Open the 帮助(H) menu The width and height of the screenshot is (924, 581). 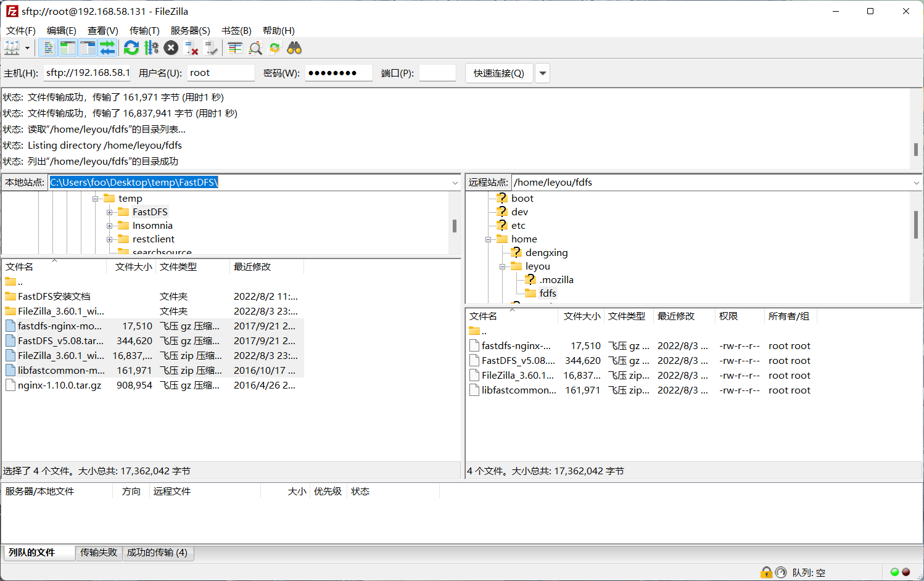[279, 30]
